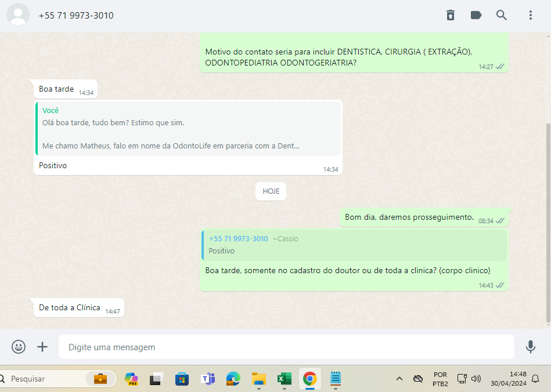The width and height of the screenshot is (551, 392).
Task: Open contact info for +55 71 9973-3010
Action: coord(76,16)
